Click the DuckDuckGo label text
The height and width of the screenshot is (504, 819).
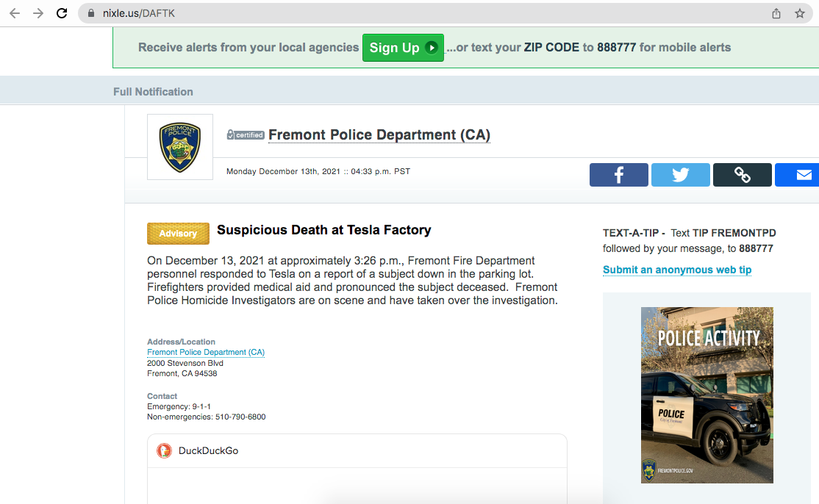tap(208, 451)
